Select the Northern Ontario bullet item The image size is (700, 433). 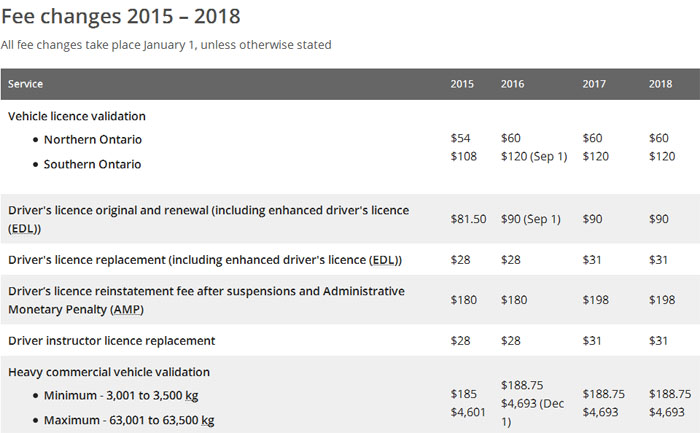click(92, 140)
